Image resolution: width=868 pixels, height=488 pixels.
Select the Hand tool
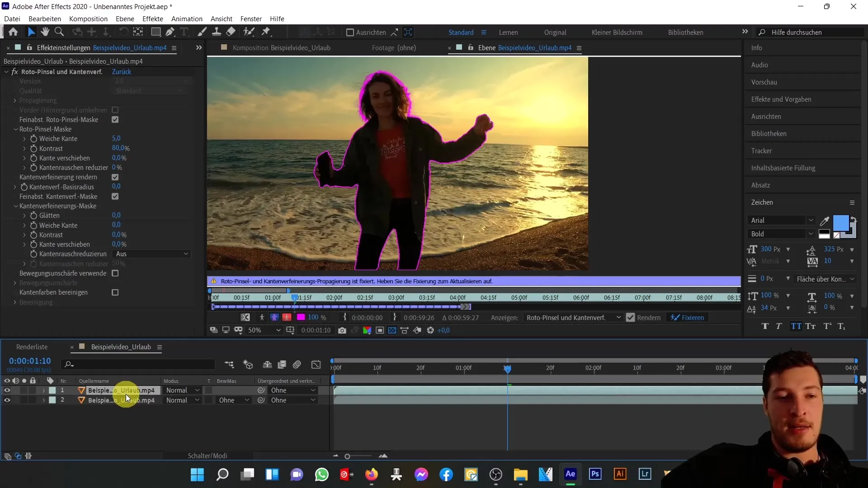click(45, 32)
